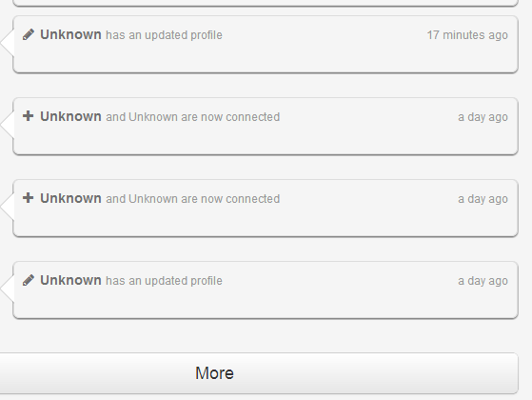
Task: Click the 17 minutes ago timestamp
Action: coord(467,35)
